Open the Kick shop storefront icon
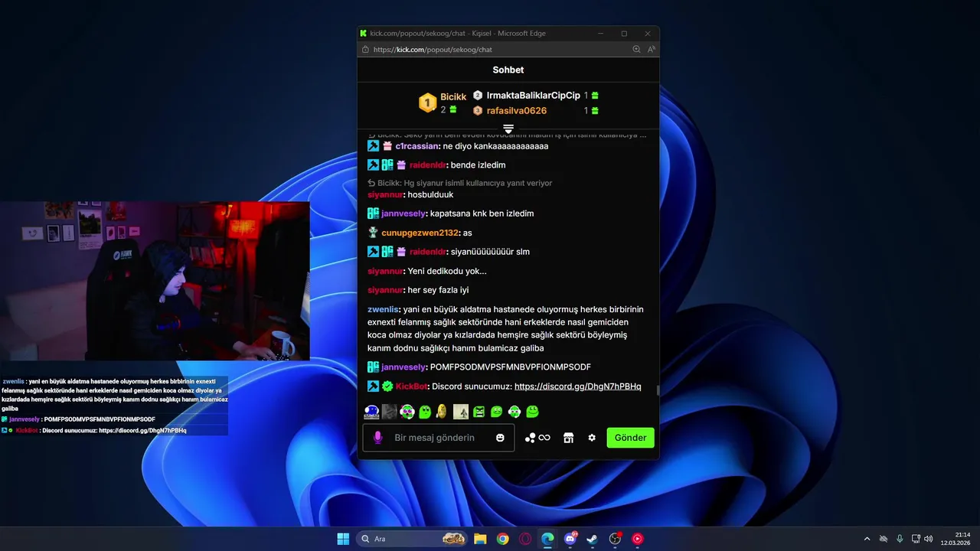Image resolution: width=980 pixels, height=551 pixels. tap(568, 438)
